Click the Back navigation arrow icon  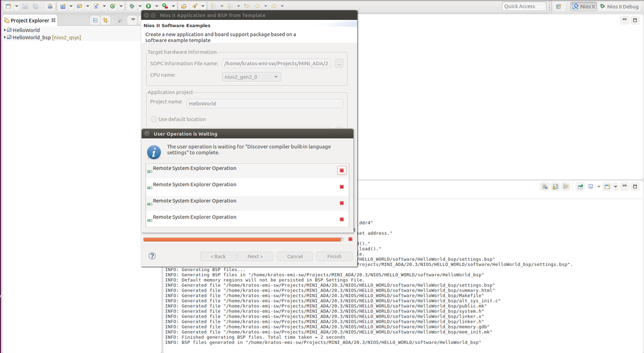click(257, 6)
